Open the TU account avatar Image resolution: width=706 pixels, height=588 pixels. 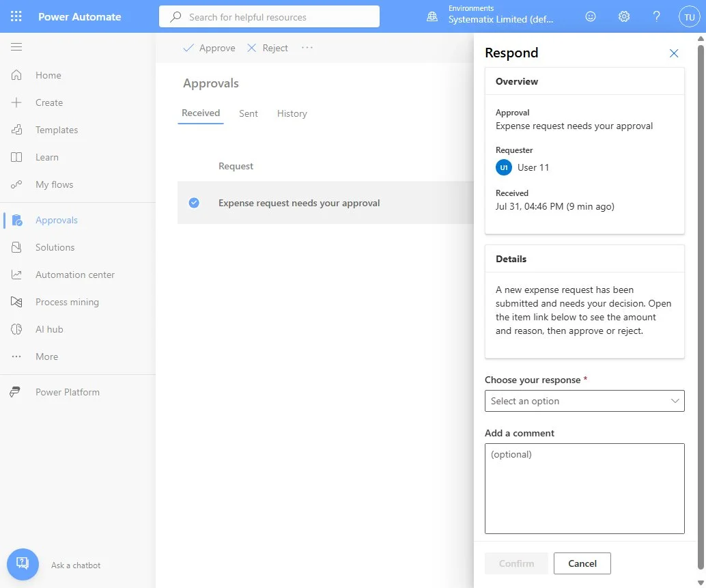[x=690, y=16]
